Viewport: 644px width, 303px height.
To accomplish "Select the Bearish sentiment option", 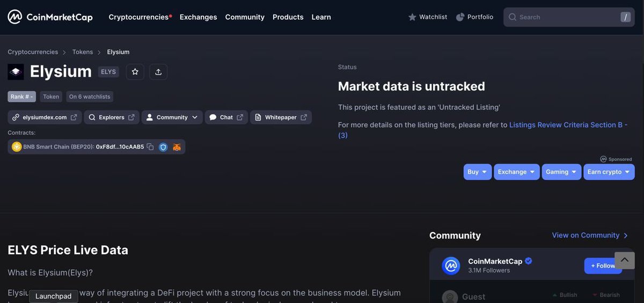I will tap(606, 295).
